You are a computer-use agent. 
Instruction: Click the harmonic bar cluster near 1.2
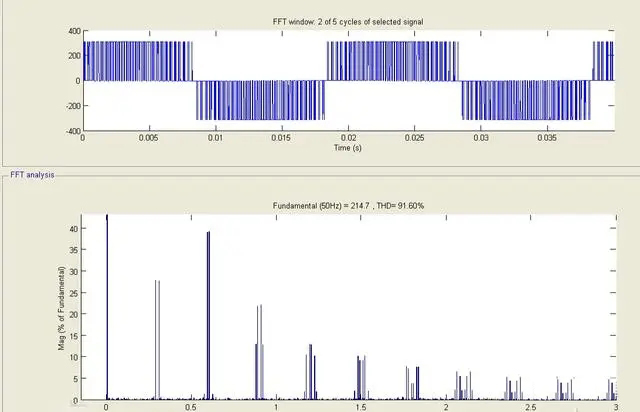(x=311, y=372)
